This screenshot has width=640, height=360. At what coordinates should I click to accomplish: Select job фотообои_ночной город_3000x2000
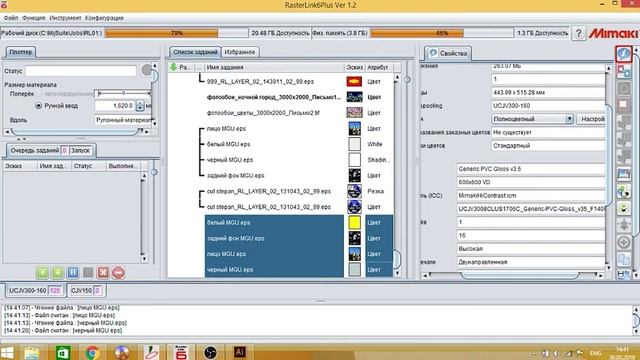[x=273, y=97]
